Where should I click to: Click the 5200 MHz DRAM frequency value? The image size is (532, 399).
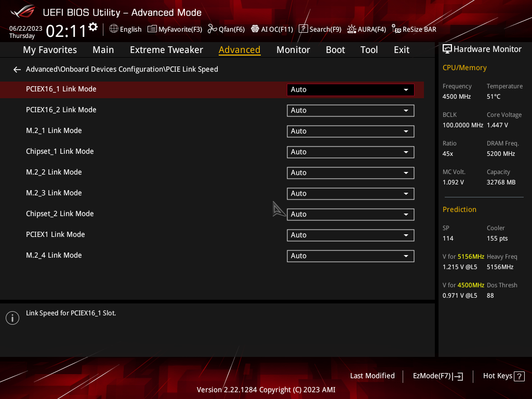pyautogui.click(x=501, y=154)
